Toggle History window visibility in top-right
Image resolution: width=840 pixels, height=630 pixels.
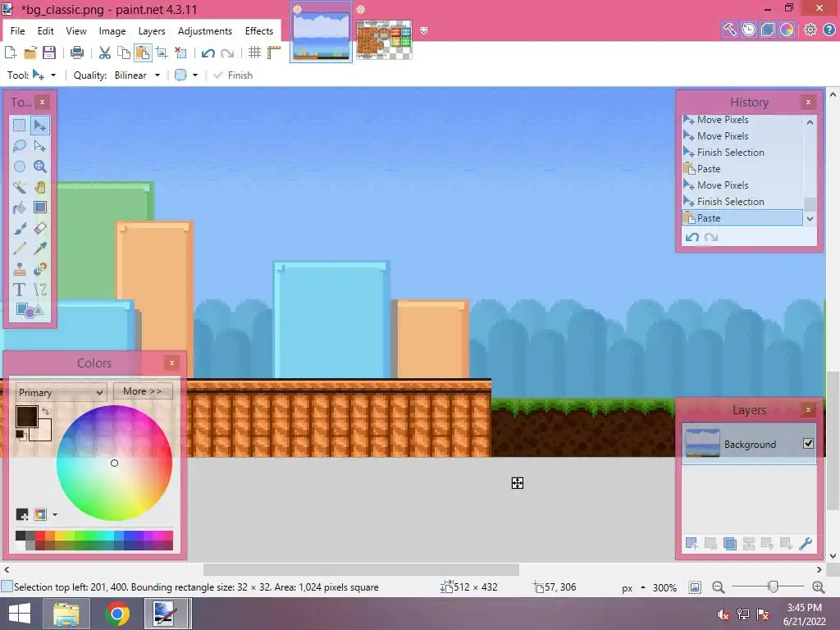748,30
